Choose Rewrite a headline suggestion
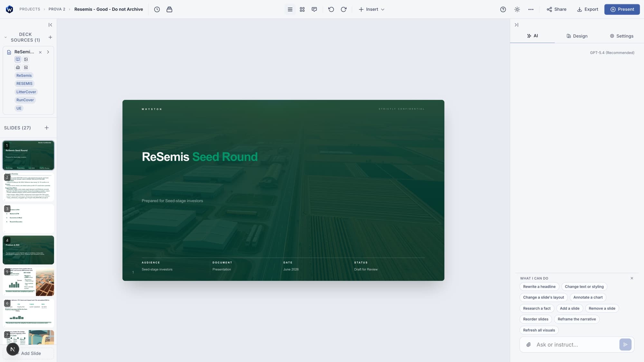 click(x=539, y=287)
